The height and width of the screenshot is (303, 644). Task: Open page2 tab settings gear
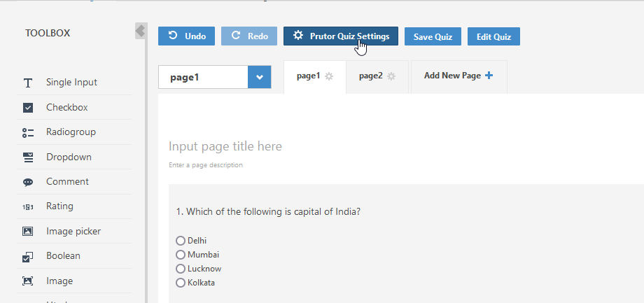click(391, 76)
